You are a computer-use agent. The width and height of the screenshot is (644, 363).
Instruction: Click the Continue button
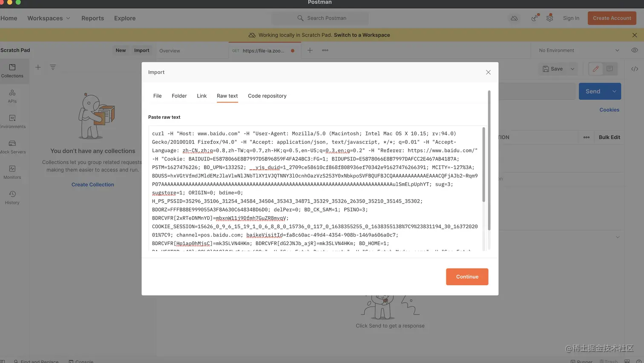[467, 277]
